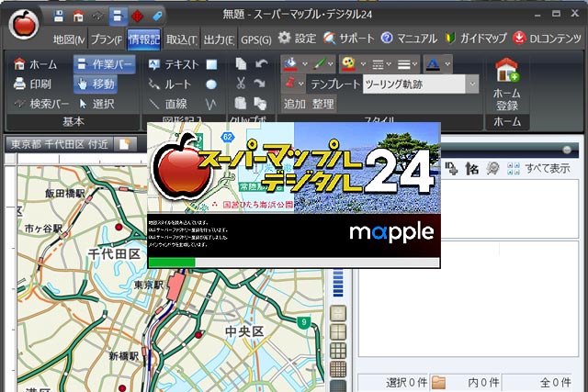Click the 印刷 print button
Viewport: 588px width, 392px height.
32,84
